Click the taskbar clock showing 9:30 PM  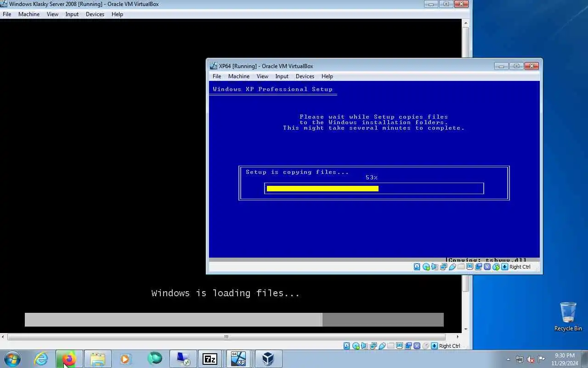[x=565, y=359]
